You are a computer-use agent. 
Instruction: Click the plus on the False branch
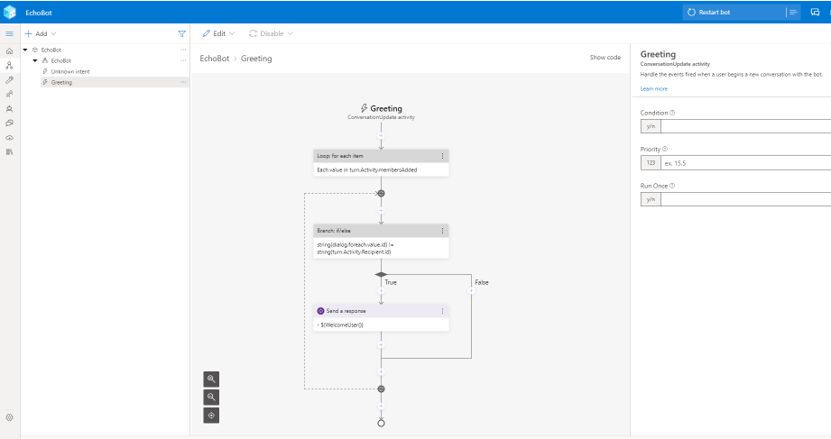click(471, 291)
